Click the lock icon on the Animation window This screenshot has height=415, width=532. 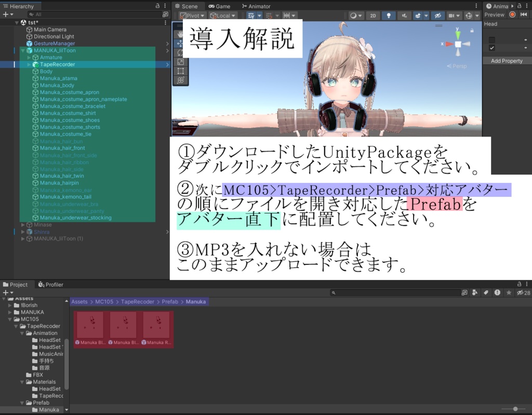[x=519, y=6]
